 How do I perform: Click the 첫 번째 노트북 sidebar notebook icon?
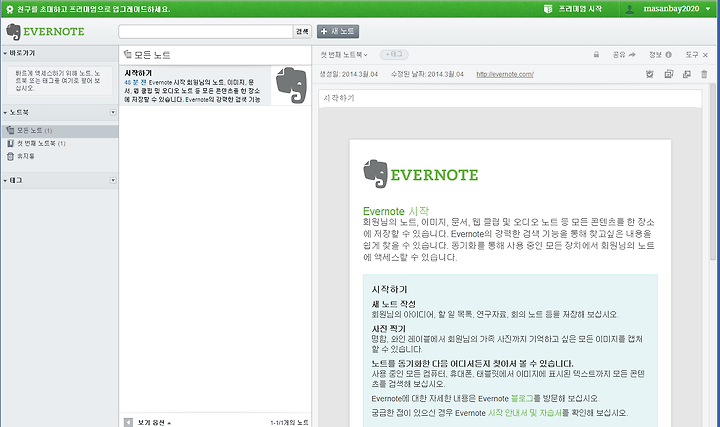point(10,144)
